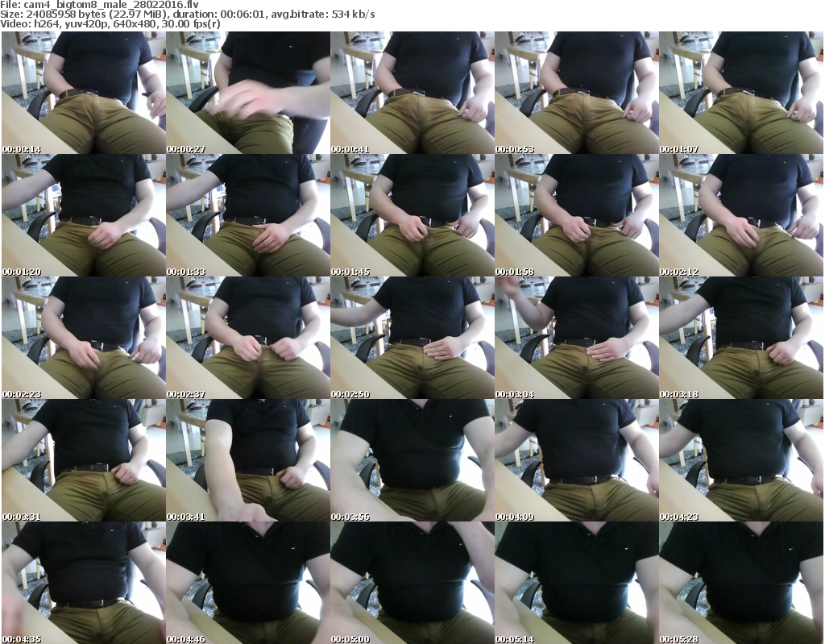Image resolution: width=825 pixels, height=644 pixels.
Task: Pick the preview frame marked 00:02:37
Action: 248,338
